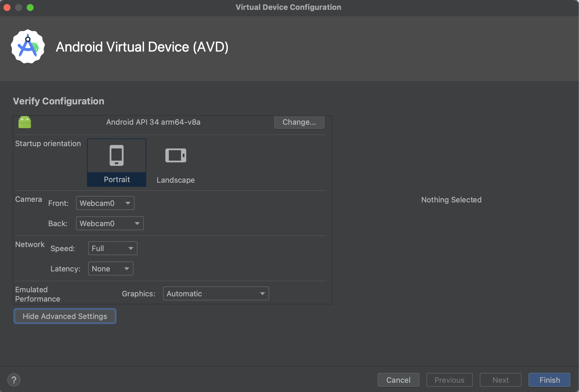
Task: Open the Back camera Webcam0 dropdown
Action: pyautogui.click(x=110, y=223)
